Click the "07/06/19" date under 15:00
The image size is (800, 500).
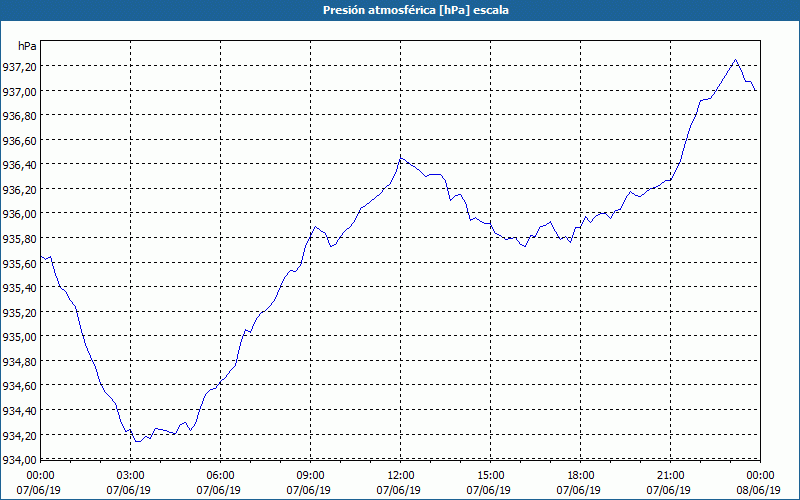click(x=489, y=490)
